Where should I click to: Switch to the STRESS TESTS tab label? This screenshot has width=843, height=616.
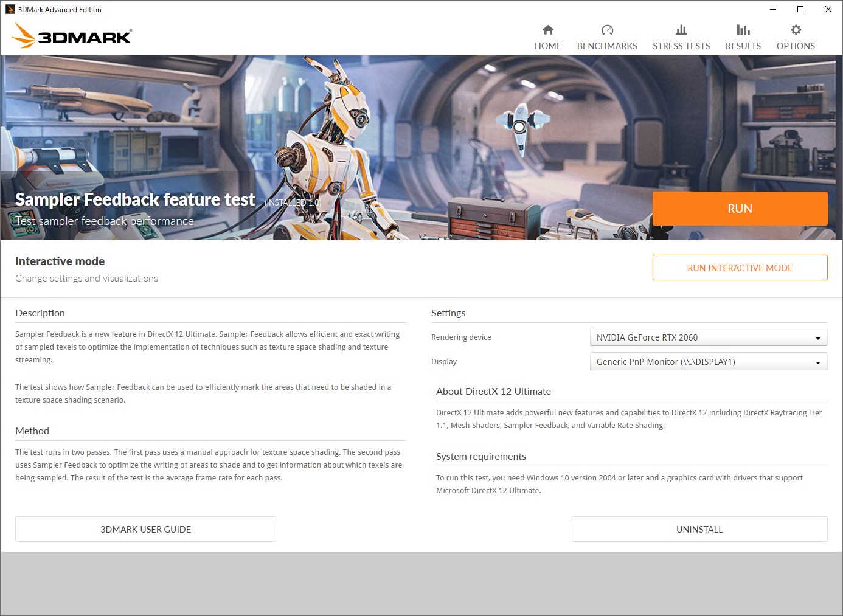[x=681, y=46]
